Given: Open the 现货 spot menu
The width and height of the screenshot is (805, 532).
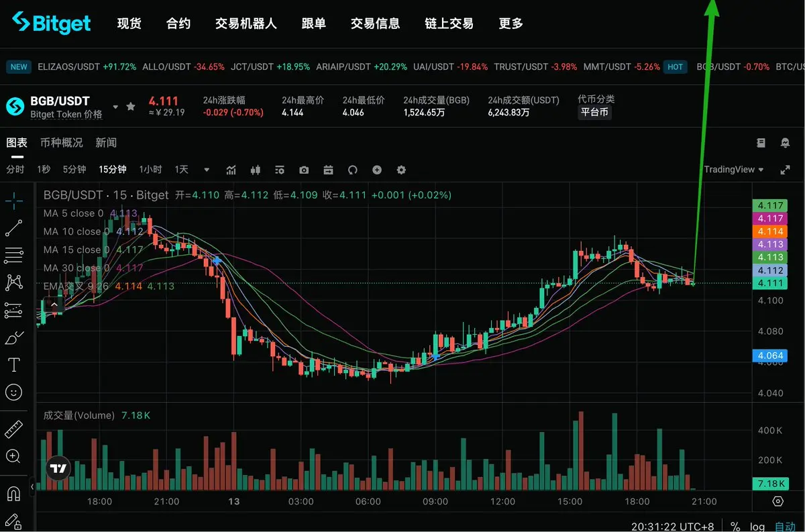Looking at the screenshot, I should point(129,23).
